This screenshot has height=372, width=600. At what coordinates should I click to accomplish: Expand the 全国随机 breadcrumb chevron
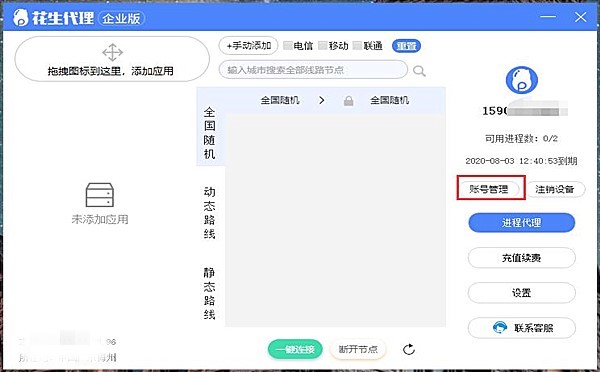[x=321, y=100]
